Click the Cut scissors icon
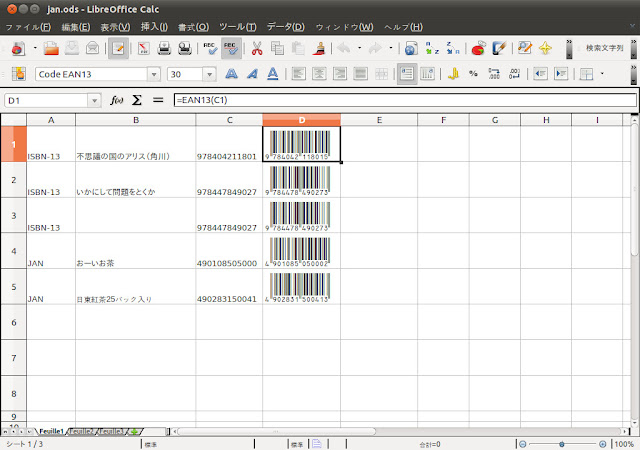This screenshot has width=640, height=450. coord(257,49)
